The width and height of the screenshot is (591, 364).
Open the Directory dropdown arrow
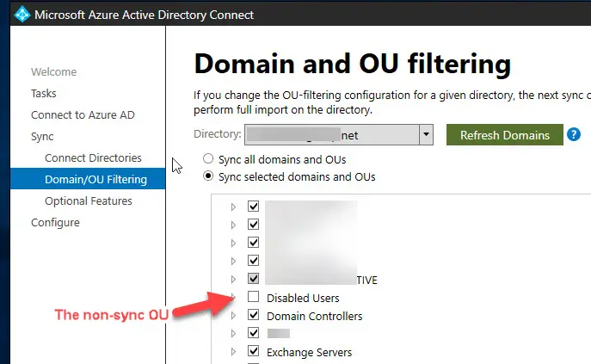427,134
